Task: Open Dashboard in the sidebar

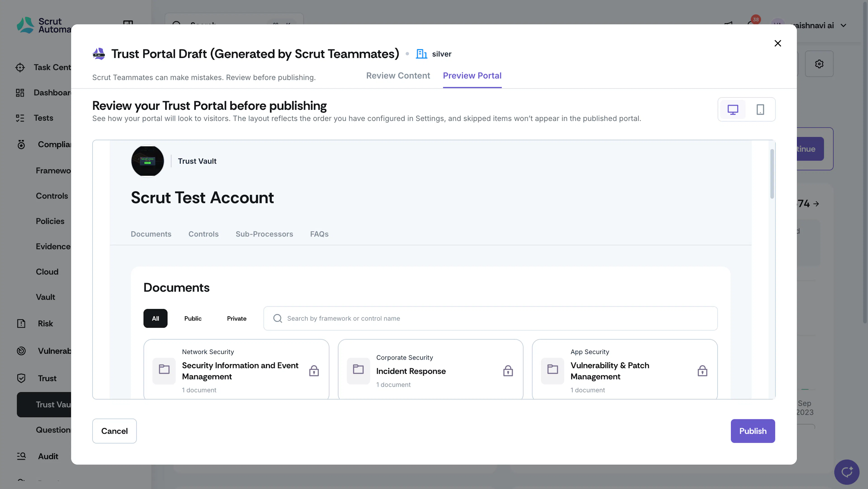Action: pyautogui.click(x=43, y=93)
